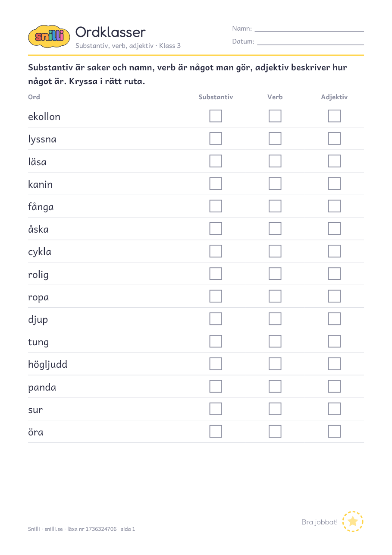Click the star badge beside Bra jobbat

(x=353, y=521)
